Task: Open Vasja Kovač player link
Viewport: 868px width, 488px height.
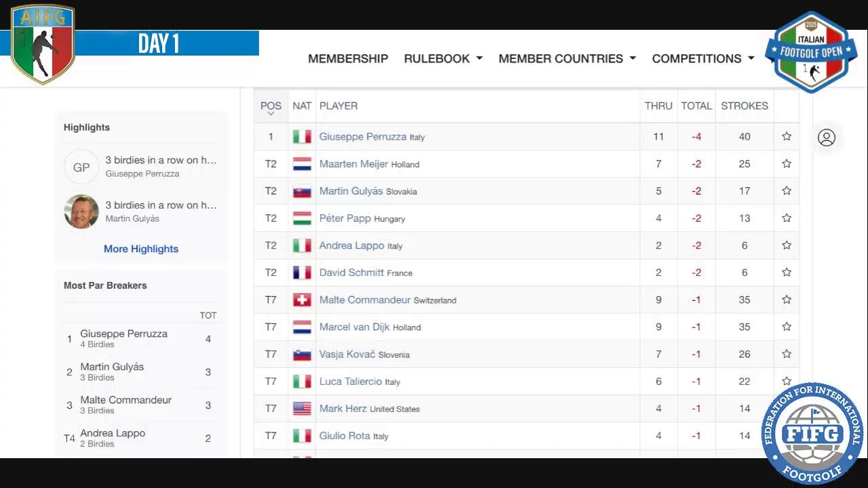Action: point(347,354)
